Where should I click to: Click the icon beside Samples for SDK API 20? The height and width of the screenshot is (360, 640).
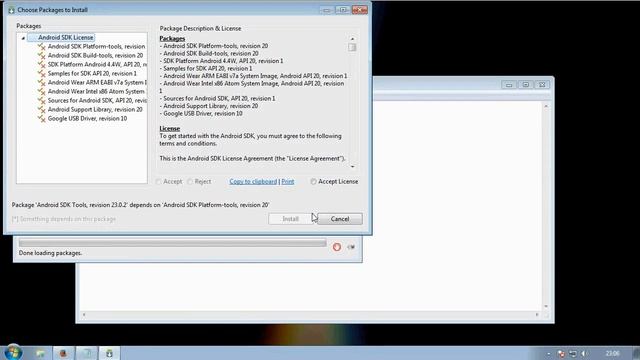[x=41, y=73]
